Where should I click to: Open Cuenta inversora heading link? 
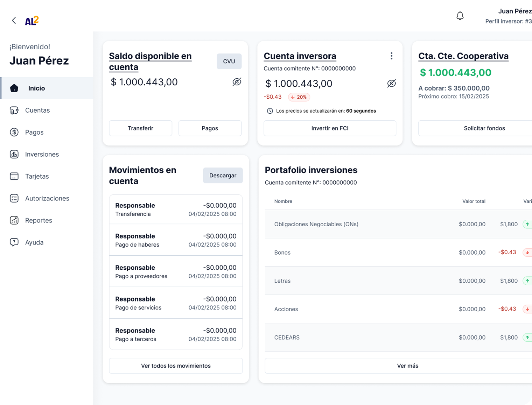pyautogui.click(x=300, y=56)
